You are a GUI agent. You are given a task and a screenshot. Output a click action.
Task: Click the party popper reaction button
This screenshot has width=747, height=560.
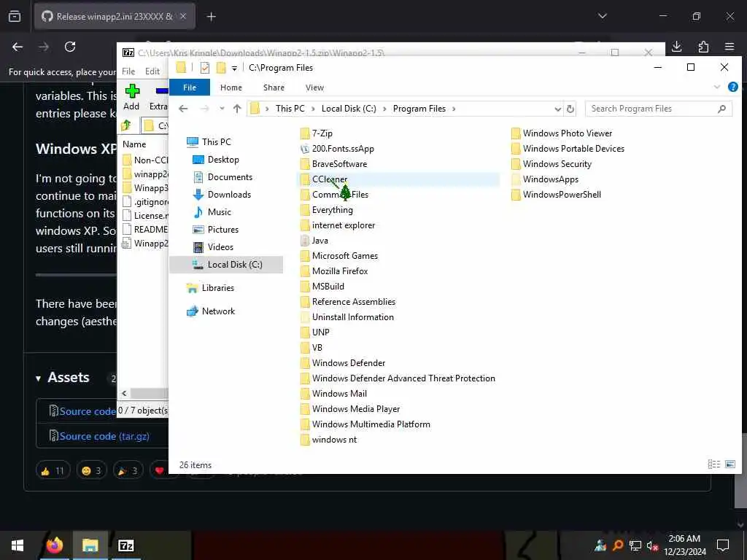point(128,470)
